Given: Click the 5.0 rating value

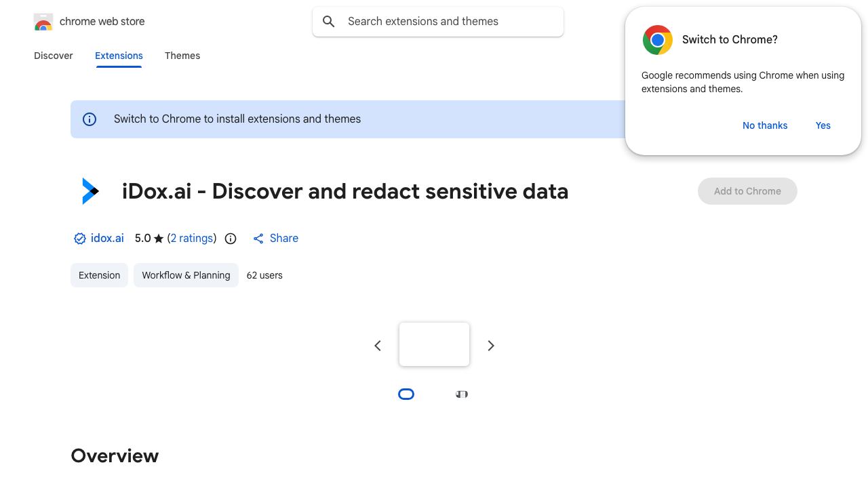Looking at the screenshot, I should 142,239.
